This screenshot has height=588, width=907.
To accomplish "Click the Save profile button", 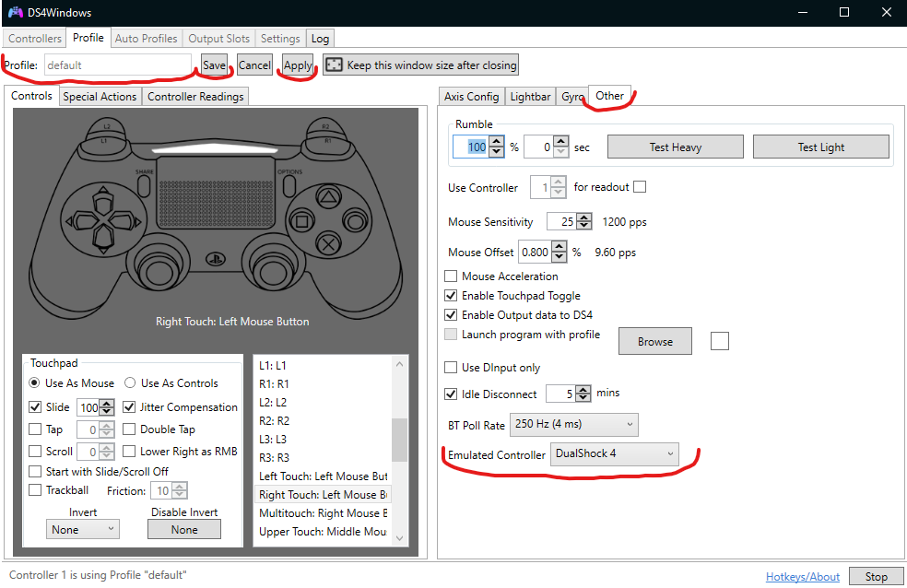I will 214,65.
